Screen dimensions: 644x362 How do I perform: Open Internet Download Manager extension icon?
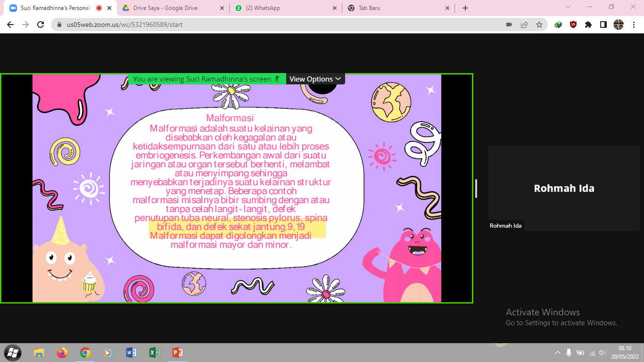point(558,25)
